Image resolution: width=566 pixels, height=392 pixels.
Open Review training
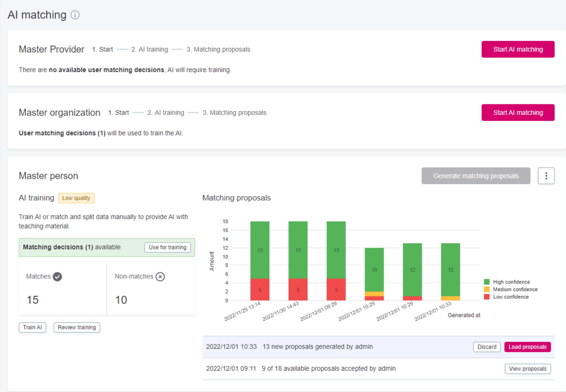(77, 327)
